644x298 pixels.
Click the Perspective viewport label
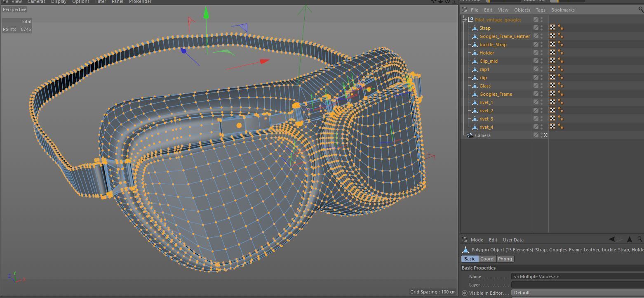coord(14,9)
